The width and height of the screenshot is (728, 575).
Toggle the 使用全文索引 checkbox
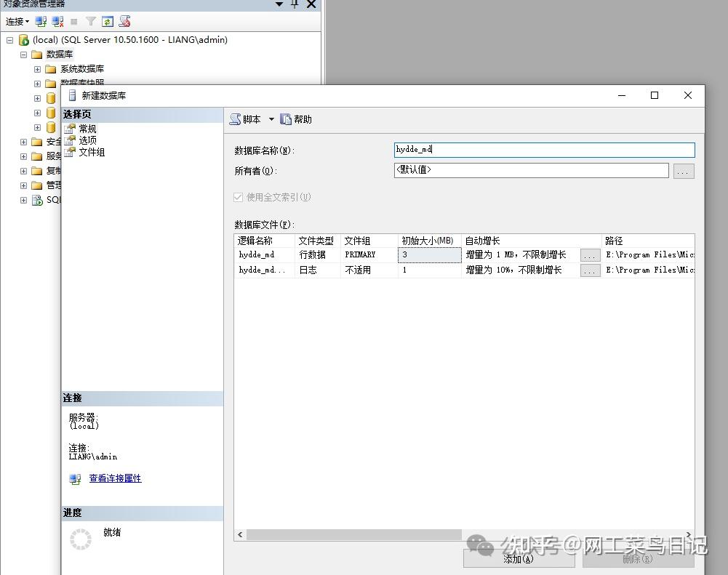pyautogui.click(x=237, y=196)
